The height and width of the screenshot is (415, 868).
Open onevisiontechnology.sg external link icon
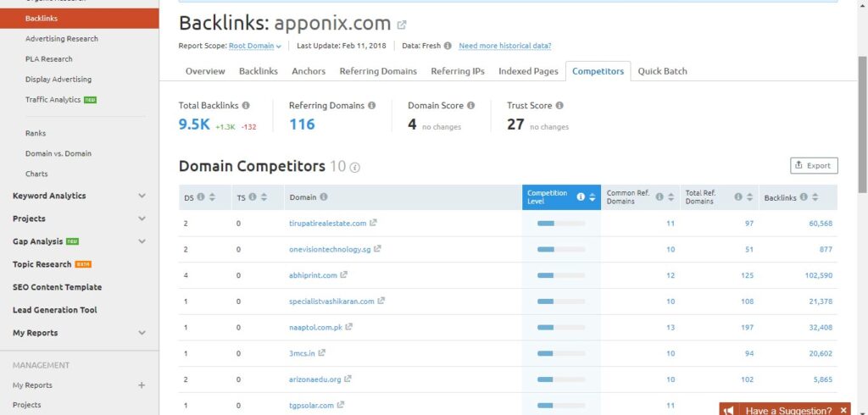(x=377, y=249)
